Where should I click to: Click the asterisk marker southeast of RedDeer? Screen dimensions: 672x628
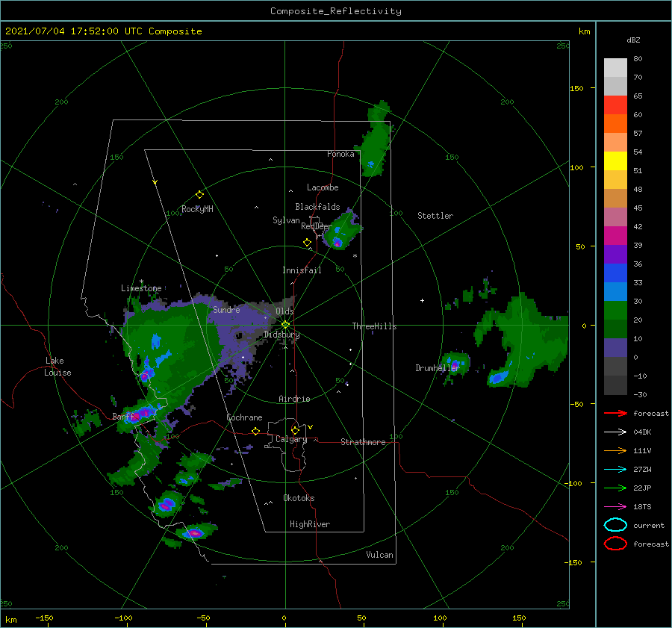(x=355, y=256)
